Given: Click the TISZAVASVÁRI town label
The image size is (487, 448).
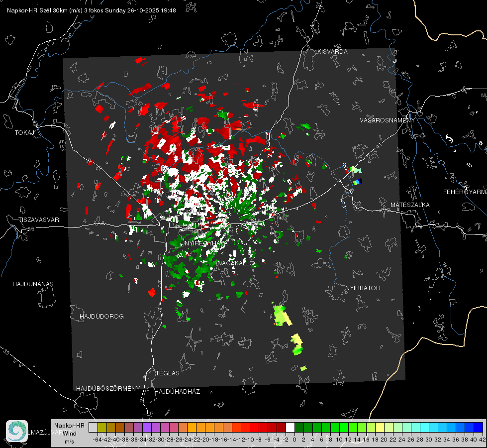Looking at the screenshot, I should tap(39, 220).
